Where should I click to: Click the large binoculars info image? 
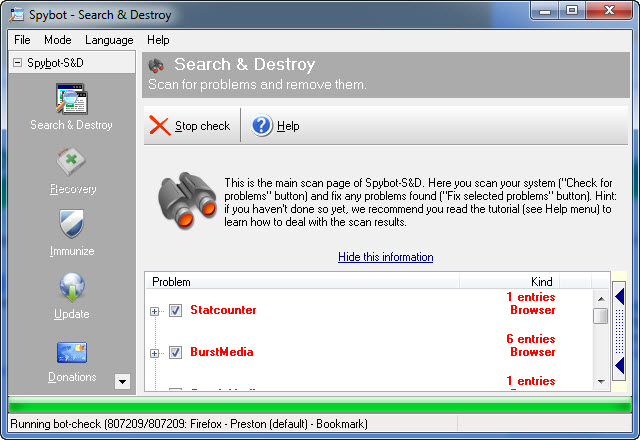187,200
